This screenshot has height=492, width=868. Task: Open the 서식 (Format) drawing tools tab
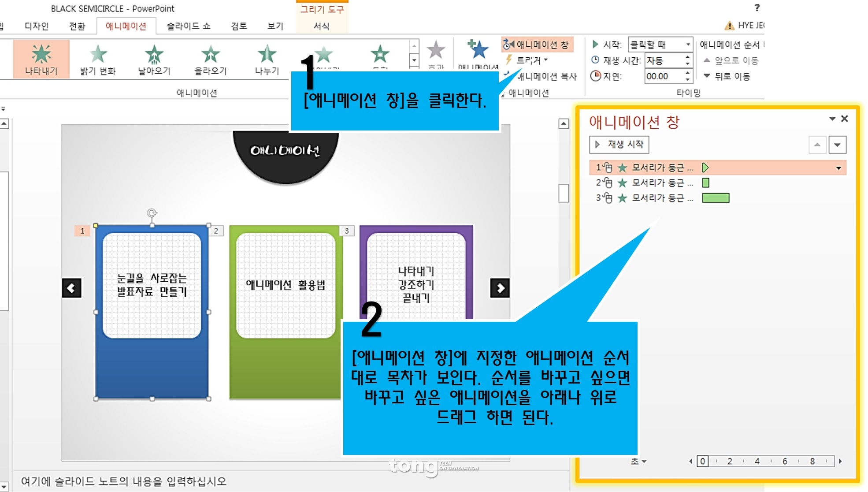pos(322,26)
